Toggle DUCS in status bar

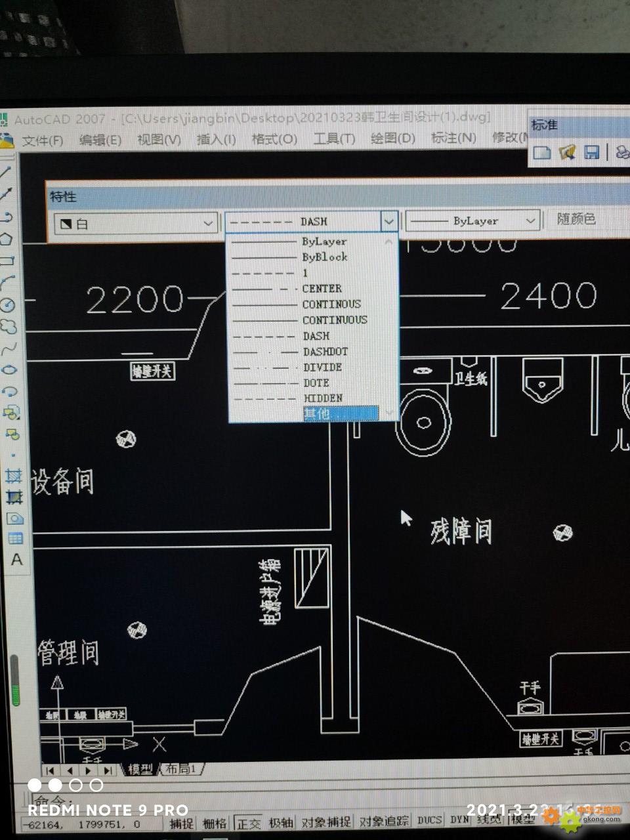click(430, 820)
